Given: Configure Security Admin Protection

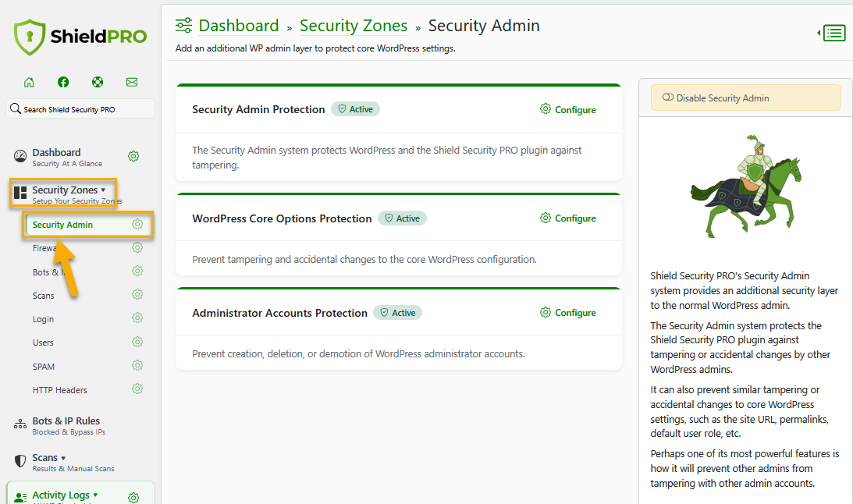Looking at the screenshot, I should (567, 110).
